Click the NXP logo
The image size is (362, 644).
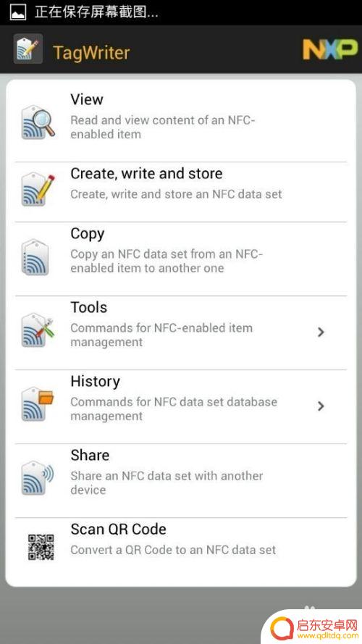(329, 49)
